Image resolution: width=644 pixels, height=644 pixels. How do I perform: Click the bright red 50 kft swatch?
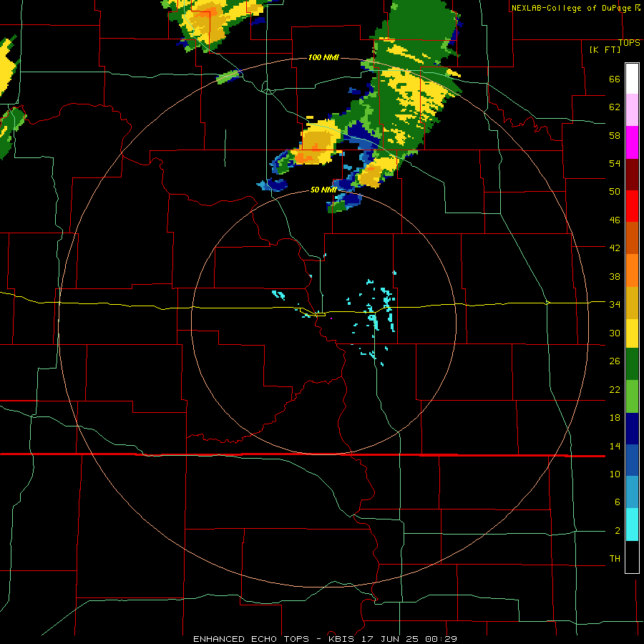click(x=632, y=206)
